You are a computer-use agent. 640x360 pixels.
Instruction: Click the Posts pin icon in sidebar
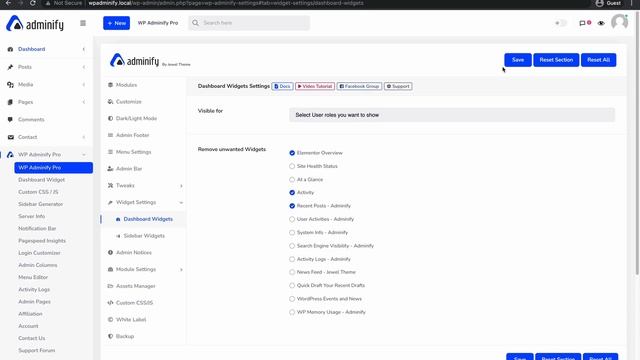coord(10,67)
